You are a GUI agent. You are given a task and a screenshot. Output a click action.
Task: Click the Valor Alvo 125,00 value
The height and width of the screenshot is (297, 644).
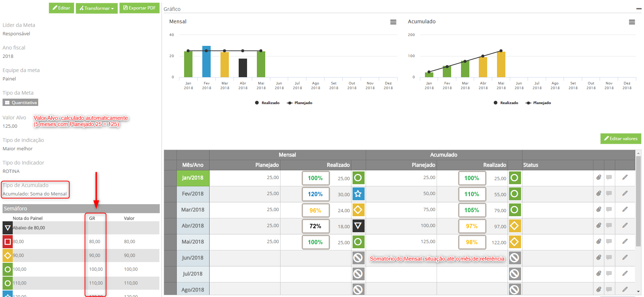point(10,126)
